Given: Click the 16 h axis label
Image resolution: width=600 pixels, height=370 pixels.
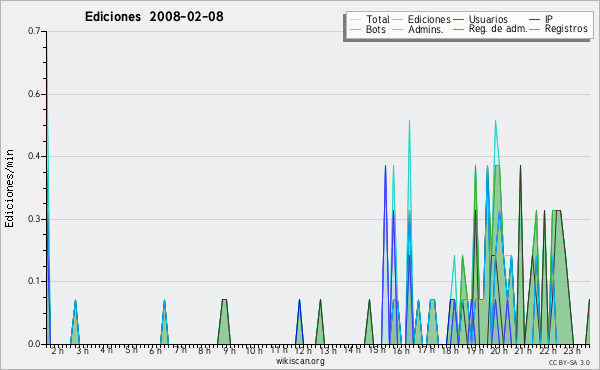Looking at the screenshot, I should click(x=401, y=350).
